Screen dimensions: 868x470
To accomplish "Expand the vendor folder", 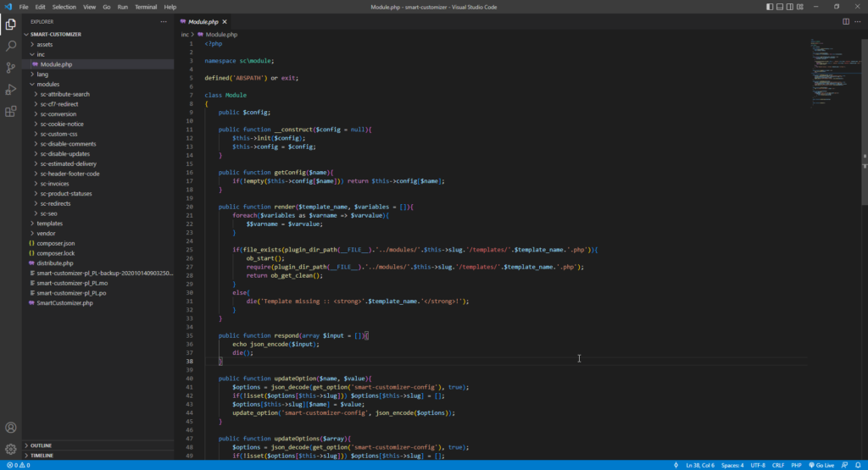I will click(98, 234).
